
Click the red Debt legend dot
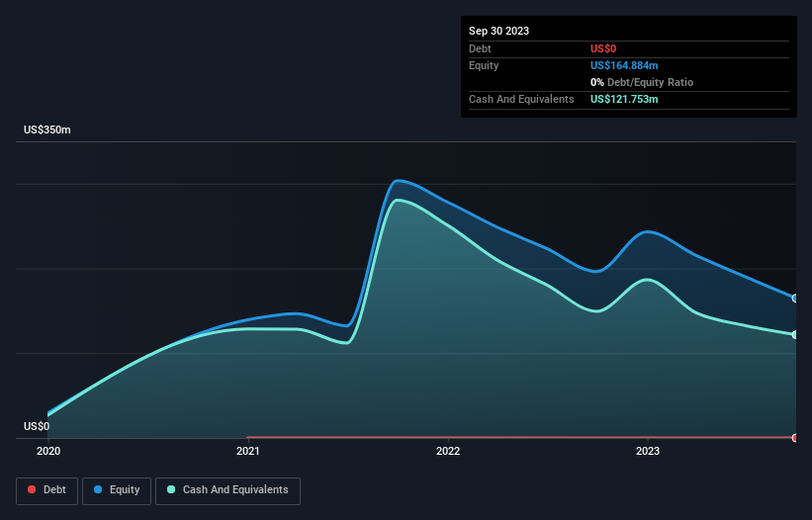[x=32, y=489]
